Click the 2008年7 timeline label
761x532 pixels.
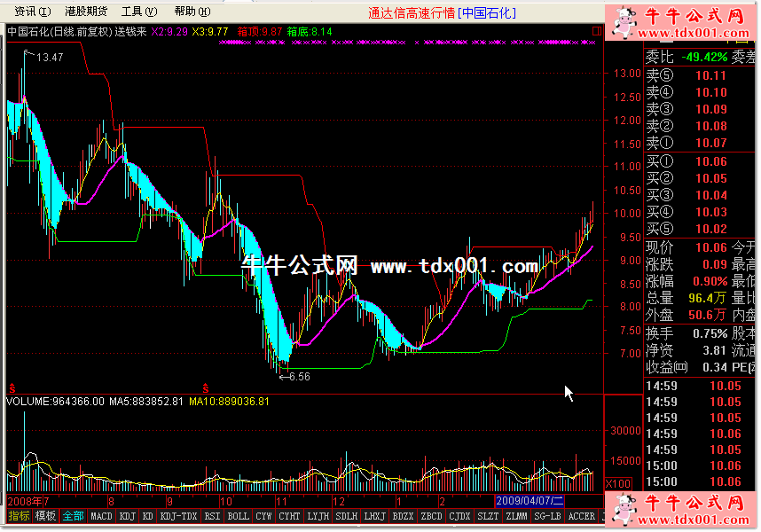(28, 502)
